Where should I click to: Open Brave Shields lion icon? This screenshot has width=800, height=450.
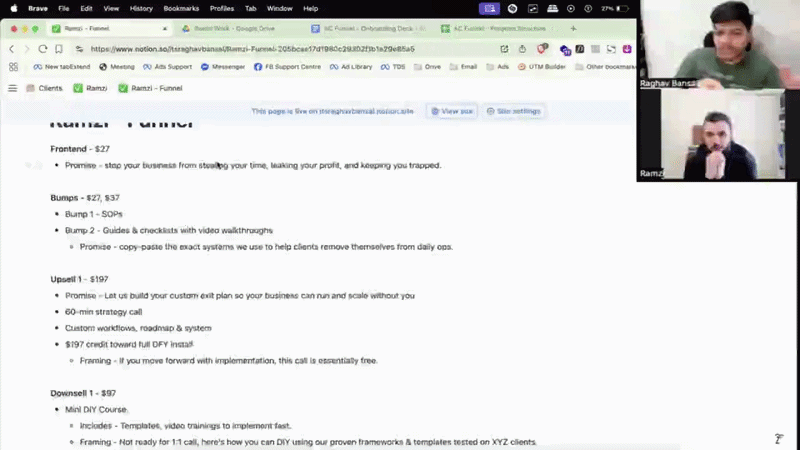[542, 49]
